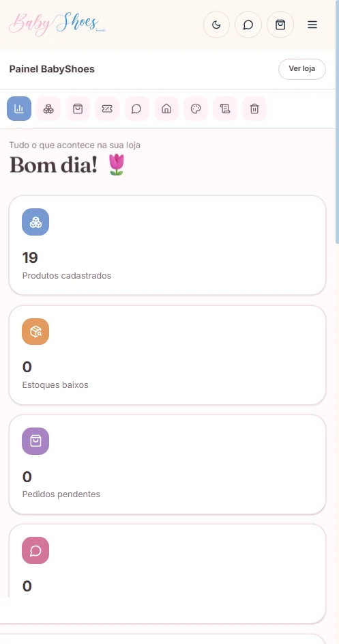Open the chat messages icon in header
This screenshot has height=644, width=339.
248,25
